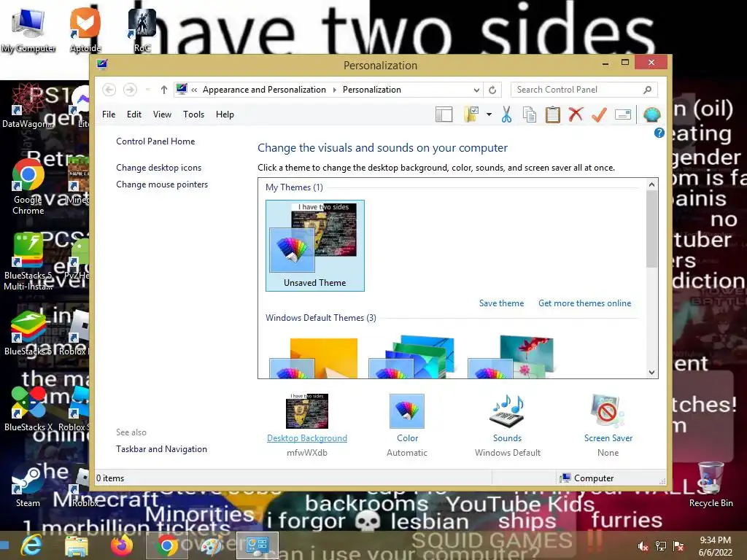The image size is (747, 560).
Task: Click Appearance and Personalization breadcrumb
Action: [x=264, y=90]
